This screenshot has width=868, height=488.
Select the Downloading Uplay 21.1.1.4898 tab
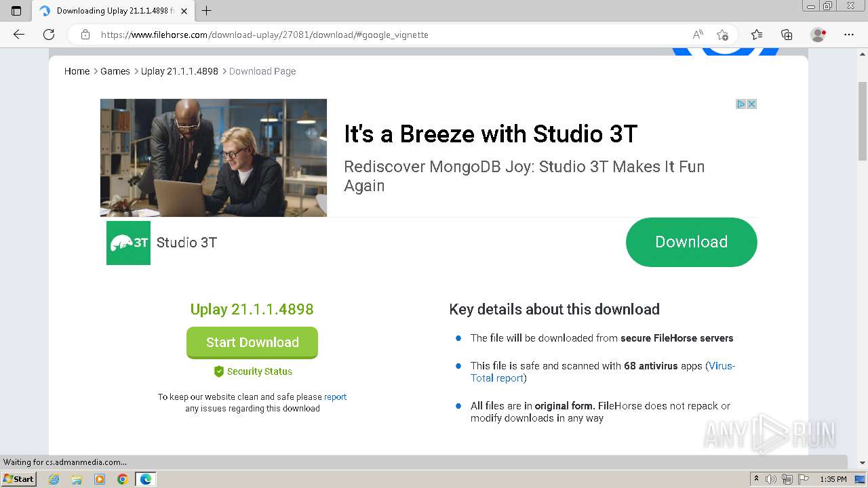coord(114,11)
